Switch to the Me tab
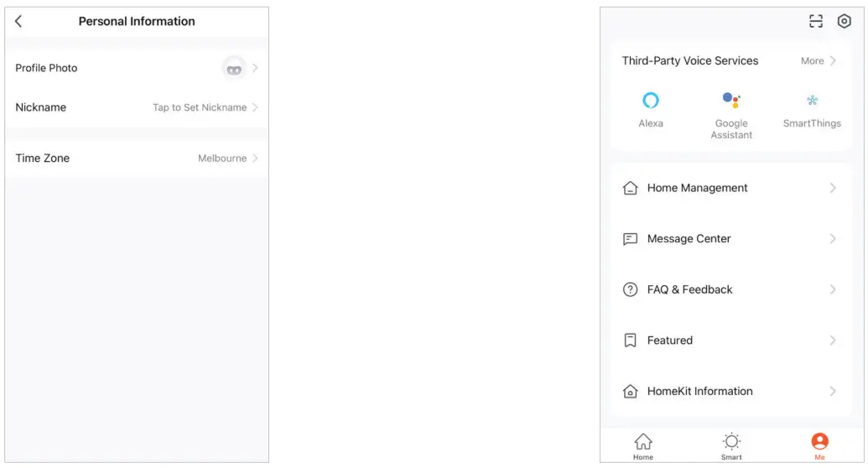868x468 pixels. (x=819, y=445)
